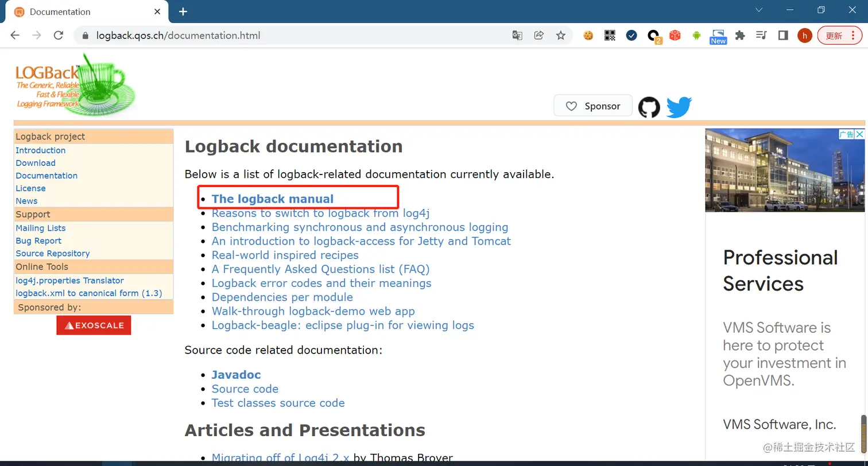Click the Sponsor button
The image size is (868, 466).
(593, 106)
